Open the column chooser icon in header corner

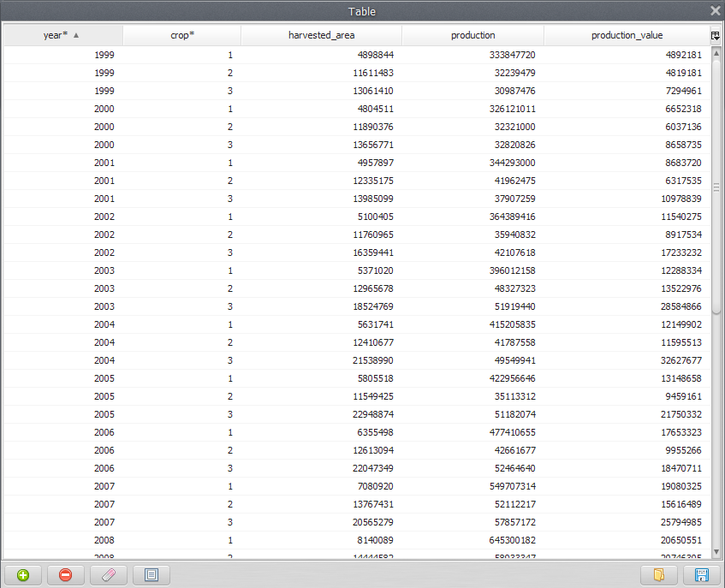(715, 36)
